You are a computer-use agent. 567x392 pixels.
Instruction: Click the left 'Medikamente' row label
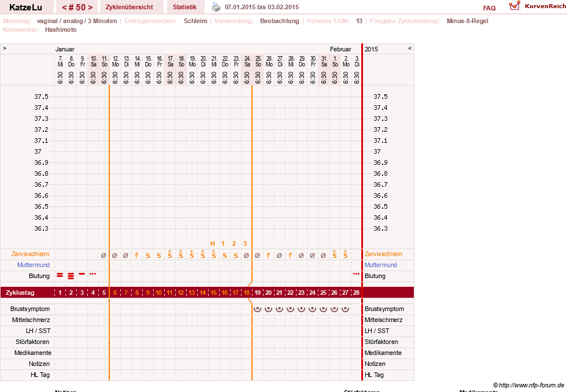(x=33, y=353)
